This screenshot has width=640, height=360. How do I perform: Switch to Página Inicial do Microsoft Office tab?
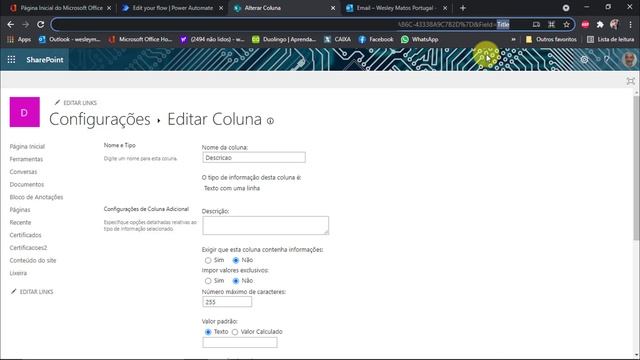[x=60, y=8]
